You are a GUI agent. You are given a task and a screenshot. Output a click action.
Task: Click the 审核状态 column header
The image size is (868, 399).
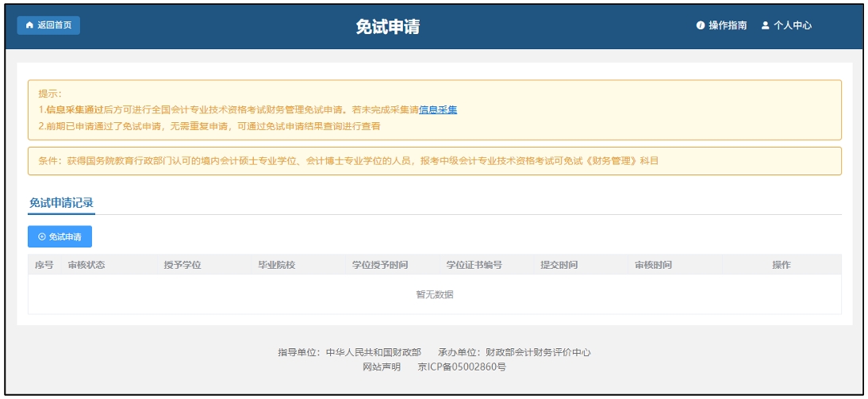click(x=86, y=265)
